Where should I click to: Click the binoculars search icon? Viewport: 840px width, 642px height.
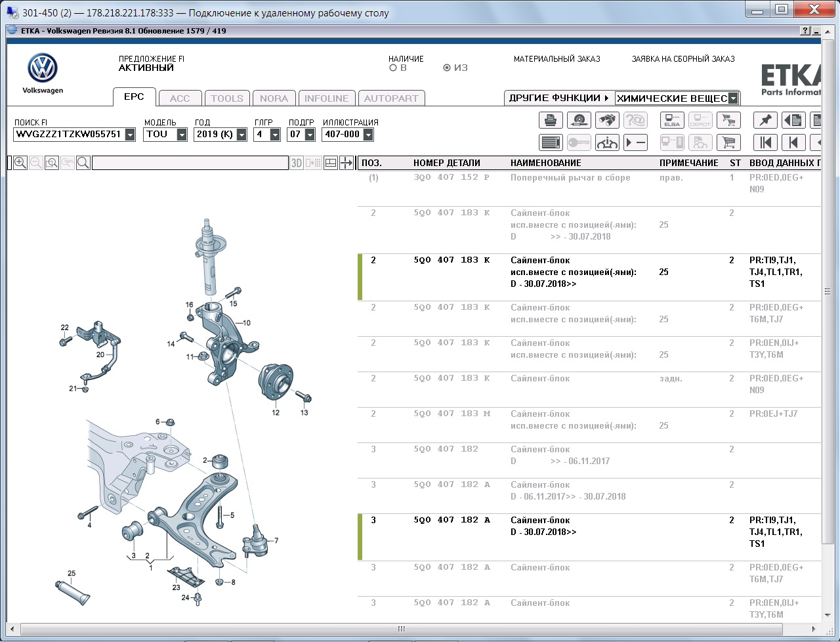[608, 120]
